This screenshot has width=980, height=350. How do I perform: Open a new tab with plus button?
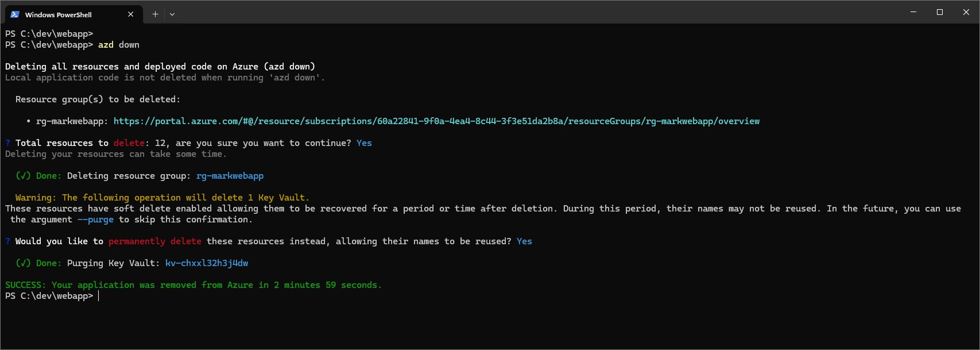point(155,14)
